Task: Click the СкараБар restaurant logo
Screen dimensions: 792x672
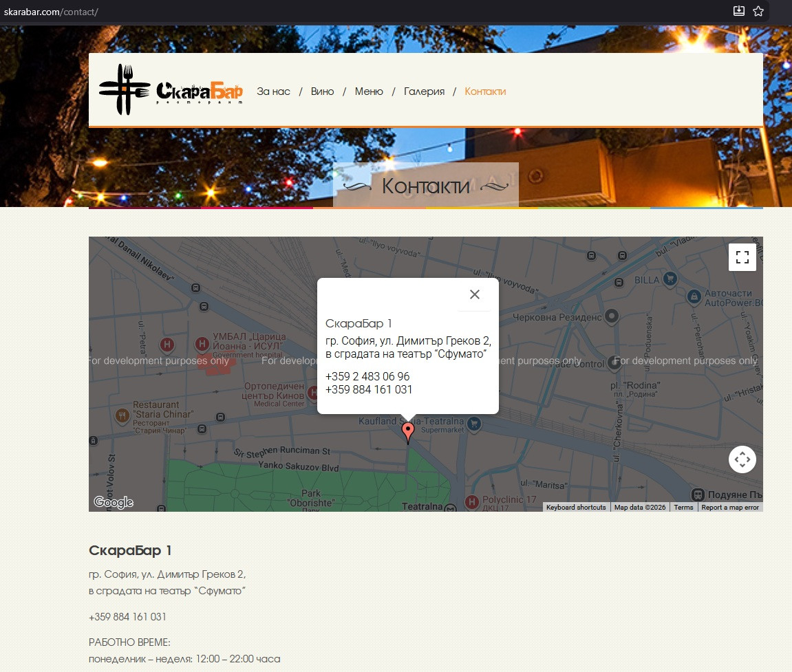Action: coord(171,90)
